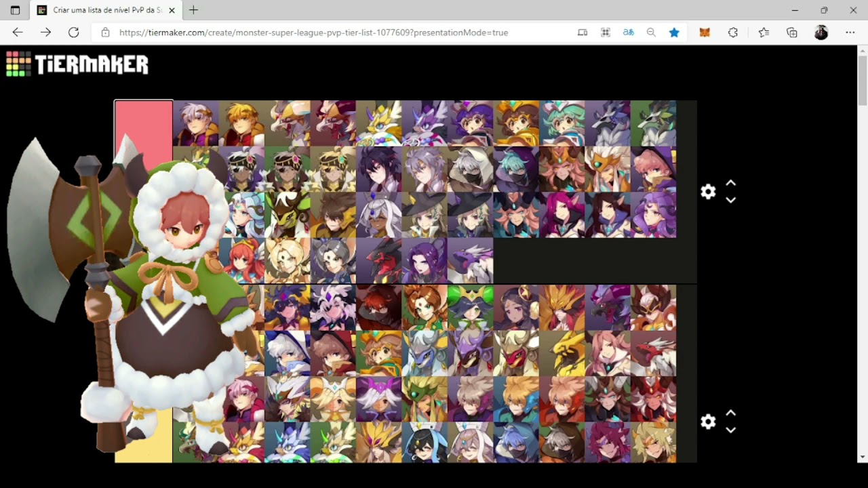Move second tier row up arrow

pos(730,413)
